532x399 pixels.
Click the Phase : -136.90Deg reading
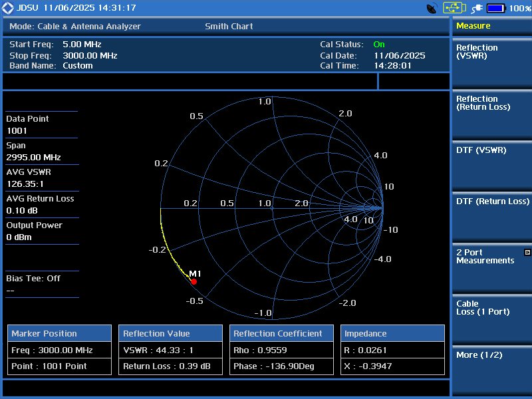(281, 366)
